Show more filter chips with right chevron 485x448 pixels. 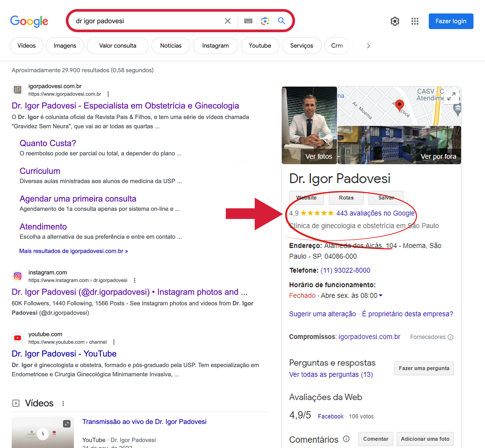click(x=368, y=46)
